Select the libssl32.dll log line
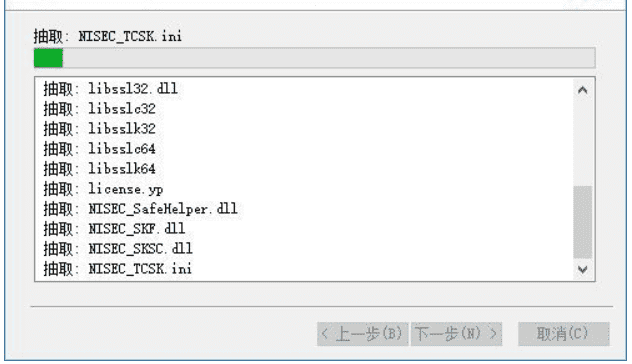The width and height of the screenshot is (632, 364). [x=110, y=89]
